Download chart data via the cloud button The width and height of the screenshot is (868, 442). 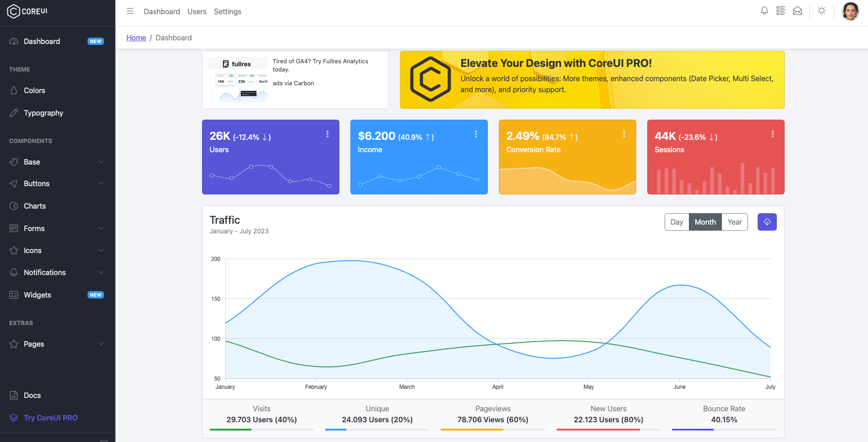(x=767, y=222)
